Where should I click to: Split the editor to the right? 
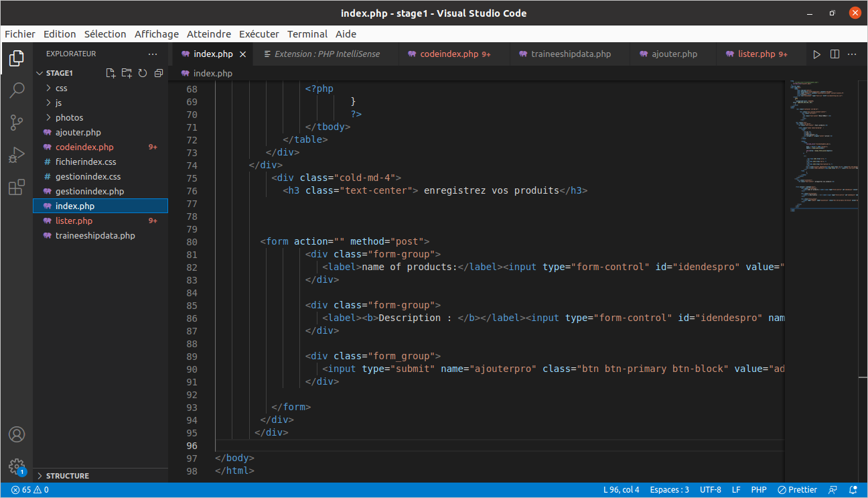pos(835,54)
